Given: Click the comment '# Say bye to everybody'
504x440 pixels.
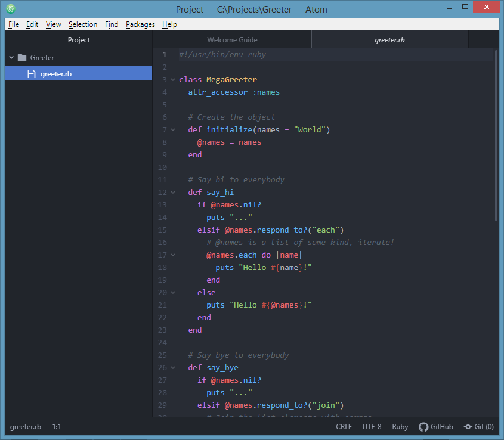Looking at the screenshot, I should pos(239,355).
